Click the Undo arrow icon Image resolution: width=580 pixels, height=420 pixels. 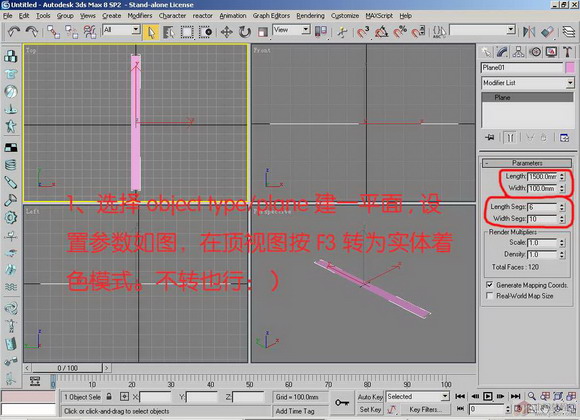point(14,31)
